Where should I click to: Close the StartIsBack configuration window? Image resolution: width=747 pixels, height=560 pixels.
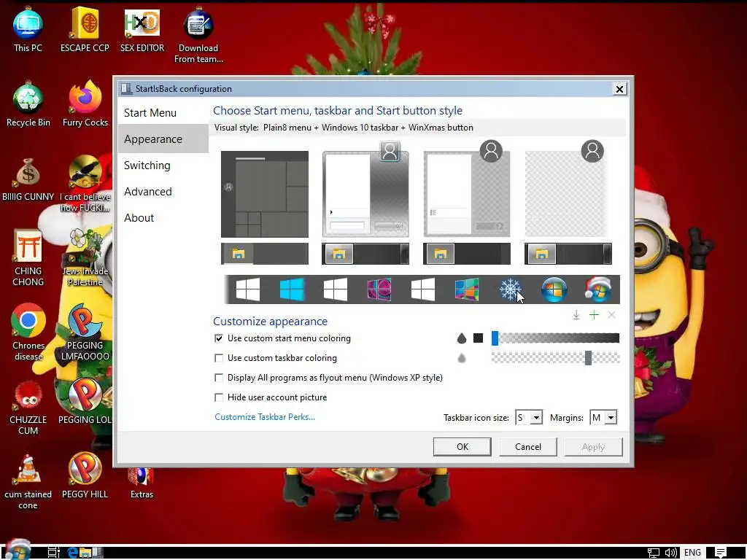click(619, 89)
